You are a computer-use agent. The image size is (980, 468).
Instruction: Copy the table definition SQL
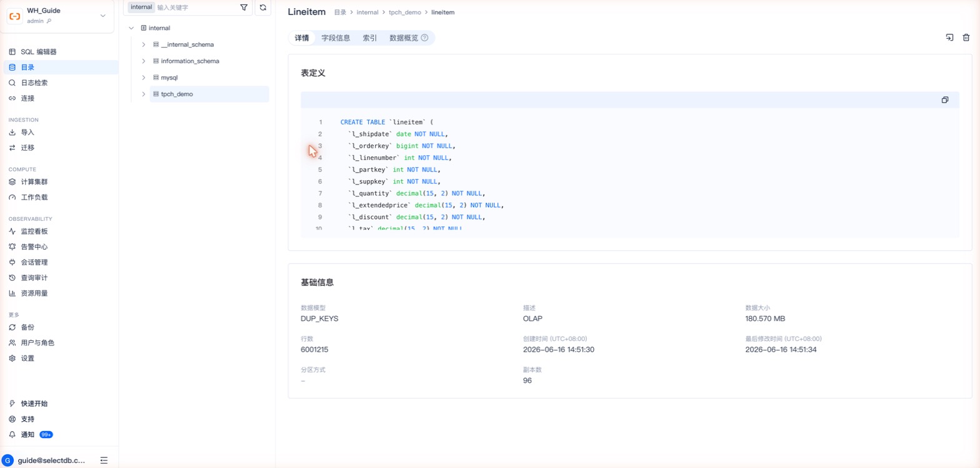coord(945,100)
